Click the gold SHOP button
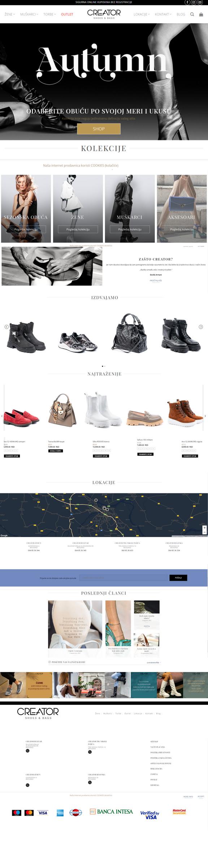This screenshot has width=208, height=868. (99, 129)
